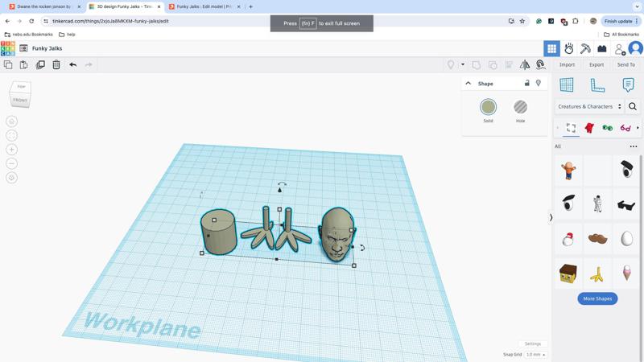Image resolution: width=644 pixels, height=362 pixels.
Task: Undo the last action
Action: pos(72,64)
